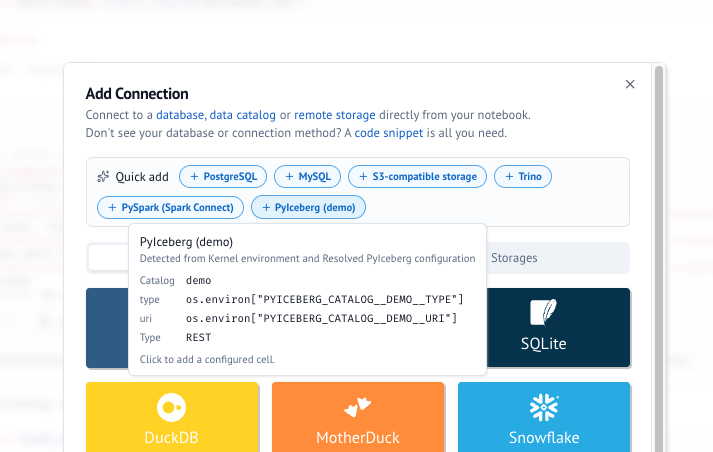Viewport: 713px width, 452px height.
Task: Choose the Snowflake connection tile
Action: coord(544,417)
